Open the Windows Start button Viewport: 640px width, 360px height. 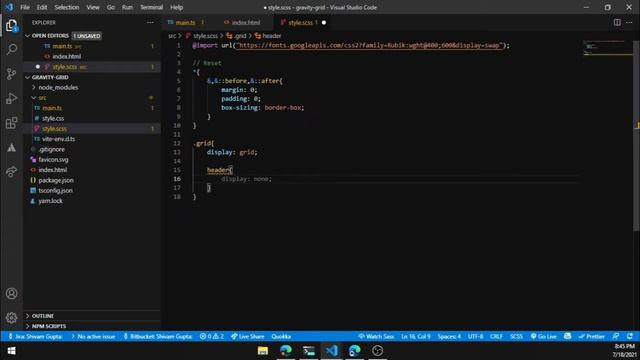(11, 351)
